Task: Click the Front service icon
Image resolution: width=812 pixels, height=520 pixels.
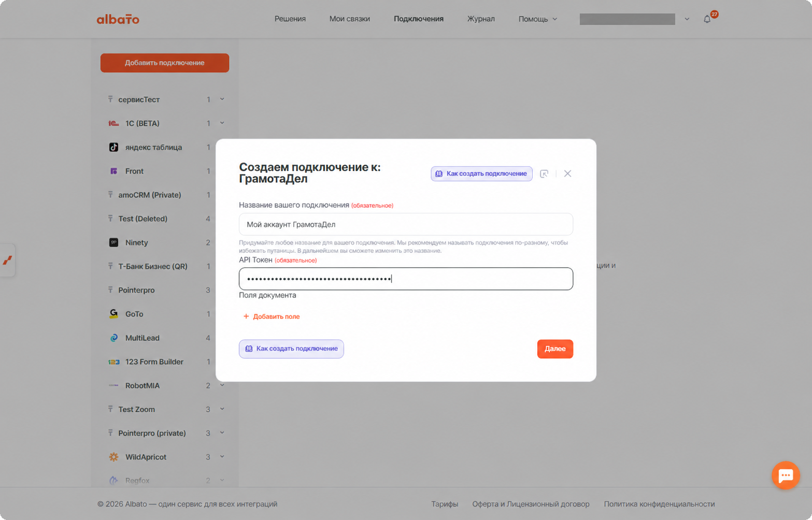Action: coord(113,171)
